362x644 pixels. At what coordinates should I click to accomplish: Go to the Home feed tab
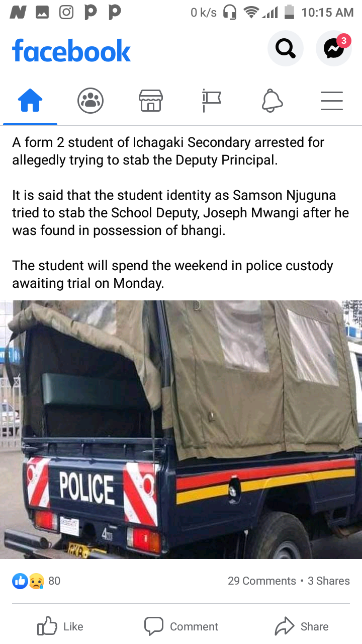coord(30,101)
